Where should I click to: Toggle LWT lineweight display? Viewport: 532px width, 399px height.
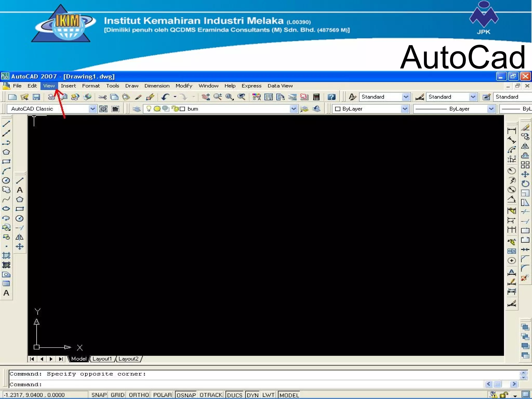pyautogui.click(x=268, y=395)
